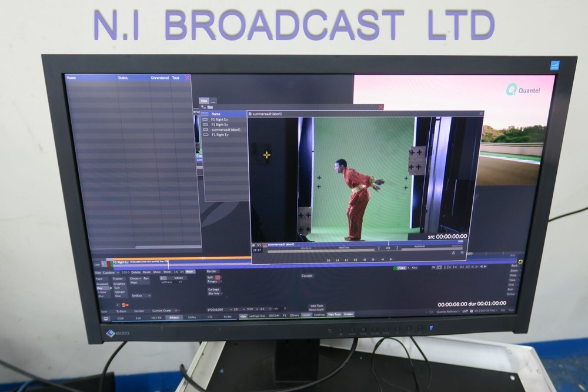This screenshot has height=392, width=588.
Task: Select summersault (abort) in the clips list
Action: point(226,129)
